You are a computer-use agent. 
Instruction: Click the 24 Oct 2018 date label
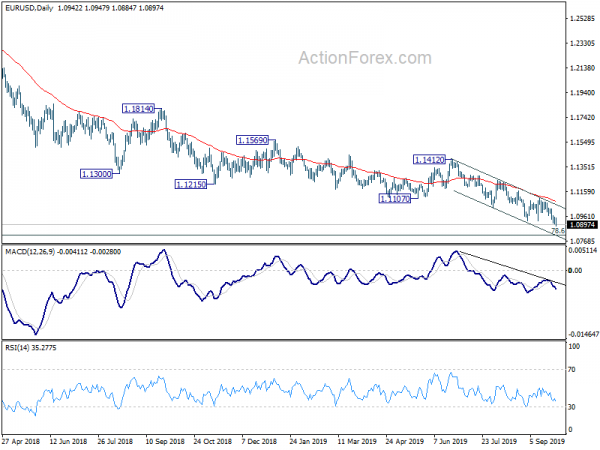212,441
